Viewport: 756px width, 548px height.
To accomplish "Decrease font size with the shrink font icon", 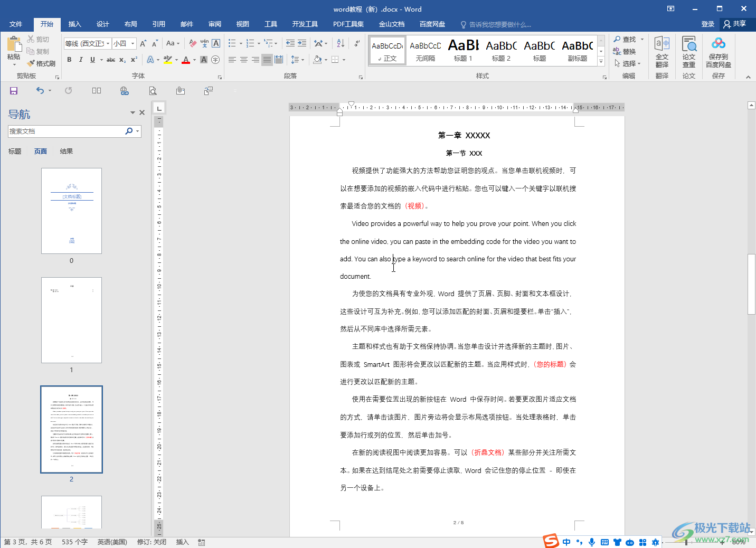I will (155, 43).
